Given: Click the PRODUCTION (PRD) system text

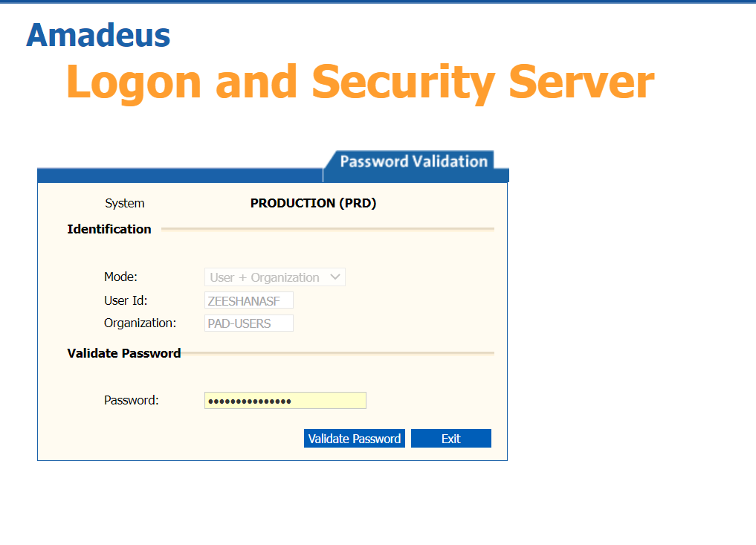Looking at the screenshot, I should coord(313,203).
